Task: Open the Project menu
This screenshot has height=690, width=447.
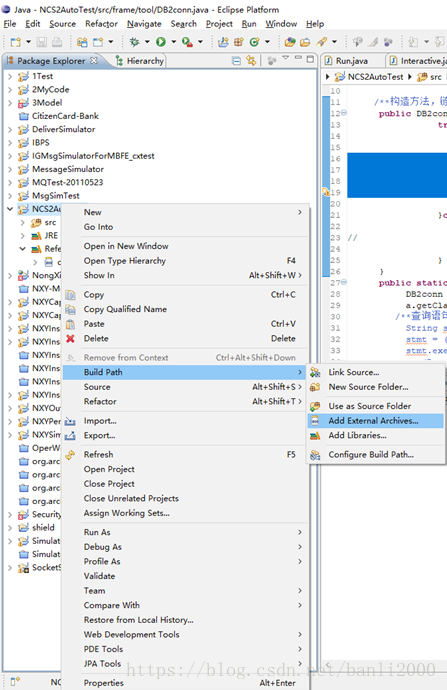Action: tap(219, 24)
